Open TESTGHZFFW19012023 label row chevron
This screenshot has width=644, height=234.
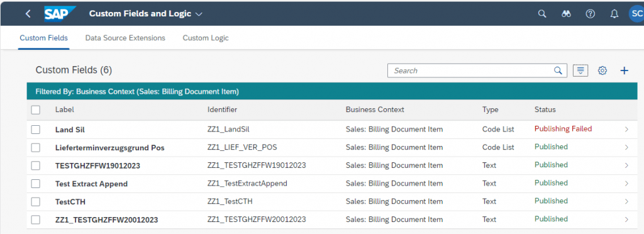626,165
